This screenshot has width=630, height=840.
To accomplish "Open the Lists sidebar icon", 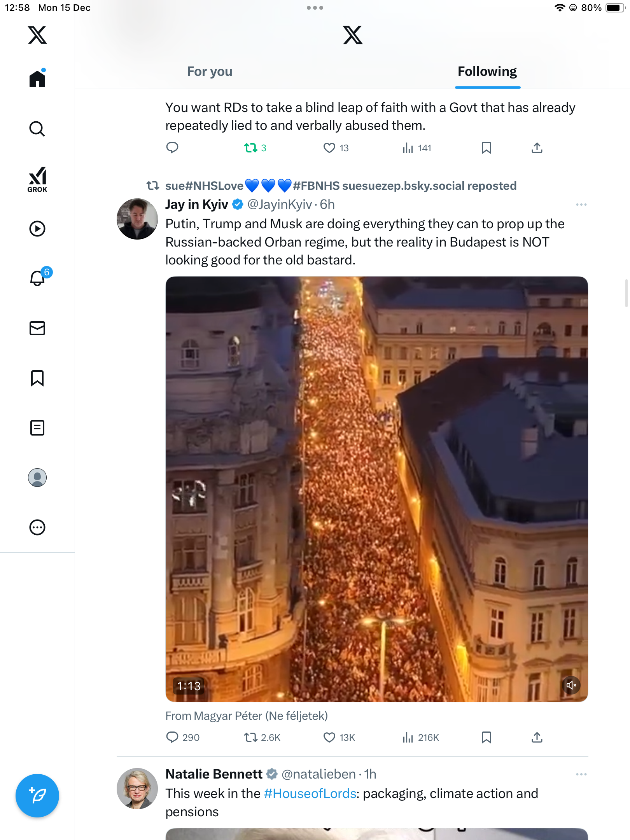I will coord(37,428).
